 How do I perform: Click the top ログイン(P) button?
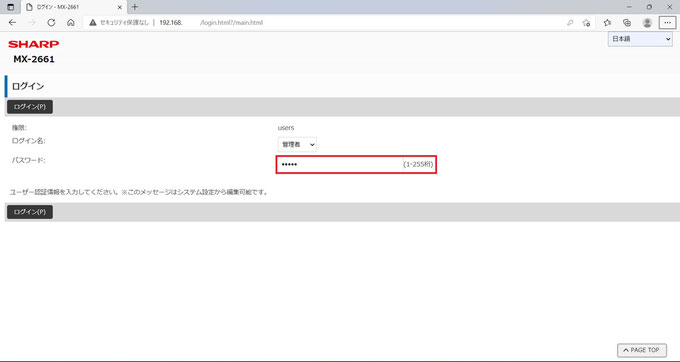(x=30, y=107)
